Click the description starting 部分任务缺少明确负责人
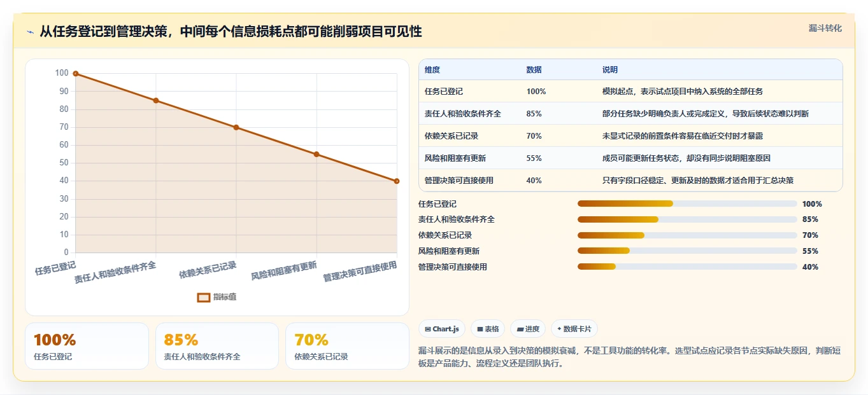 [x=706, y=114]
